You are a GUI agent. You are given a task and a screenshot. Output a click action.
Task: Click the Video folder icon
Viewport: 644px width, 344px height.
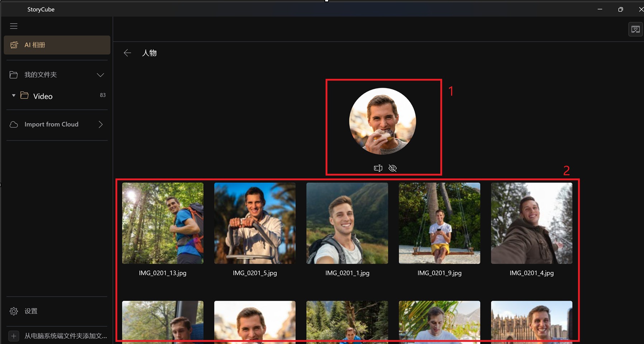tap(24, 95)
